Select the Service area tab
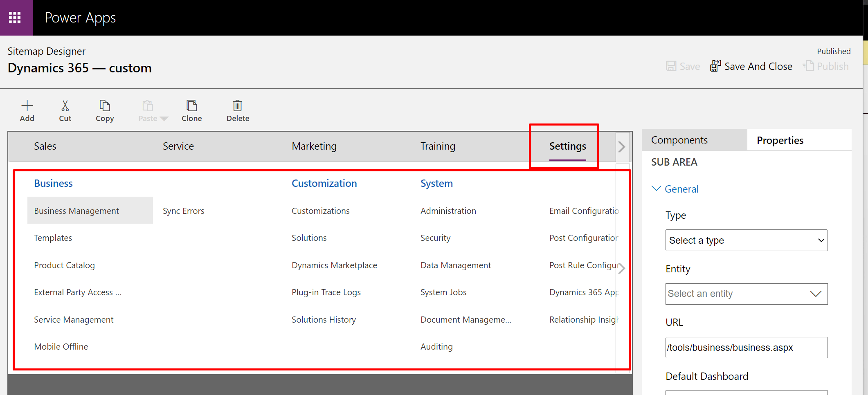Viewport: 868px width, 395px height. pyautogui.click(x=178, y=146)
